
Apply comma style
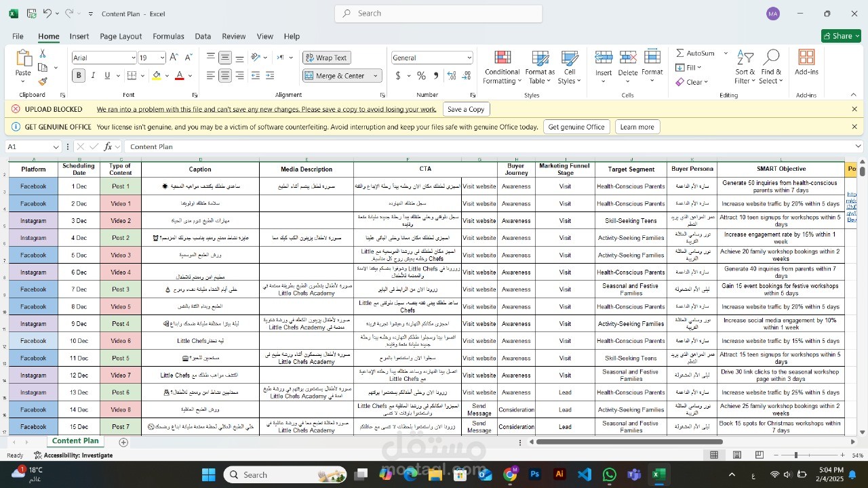435,76
